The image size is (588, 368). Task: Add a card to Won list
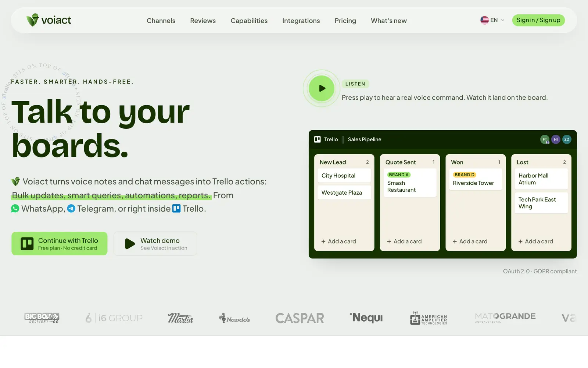coord(470,241)
